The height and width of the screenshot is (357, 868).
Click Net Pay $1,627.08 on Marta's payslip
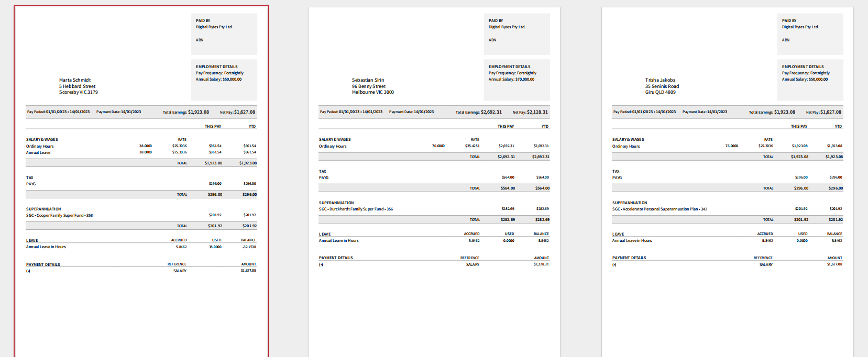[x=237, y=112]
